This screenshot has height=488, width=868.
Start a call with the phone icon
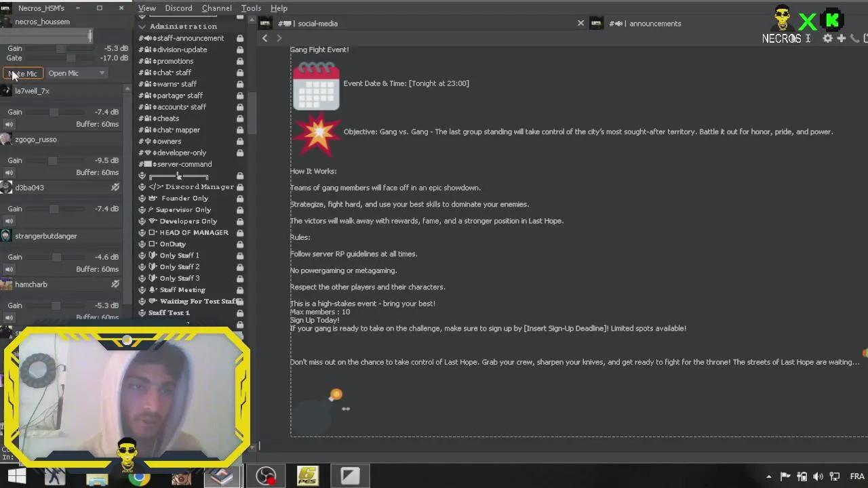coord(854,39)
